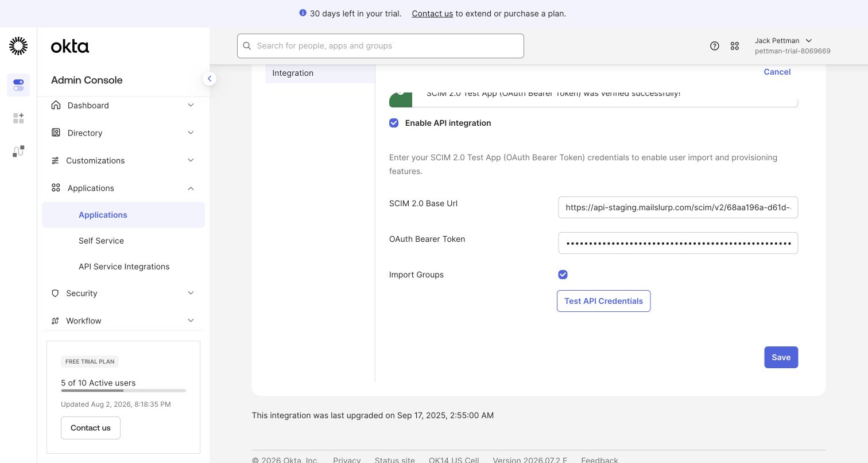Click the active users progress bar

coord(123,391)
